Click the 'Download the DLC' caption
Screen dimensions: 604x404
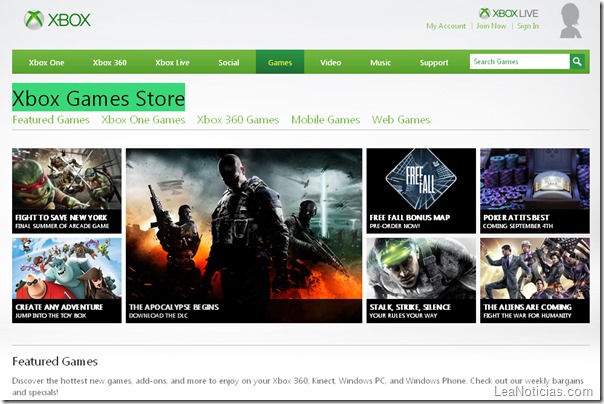click(158, 316)
